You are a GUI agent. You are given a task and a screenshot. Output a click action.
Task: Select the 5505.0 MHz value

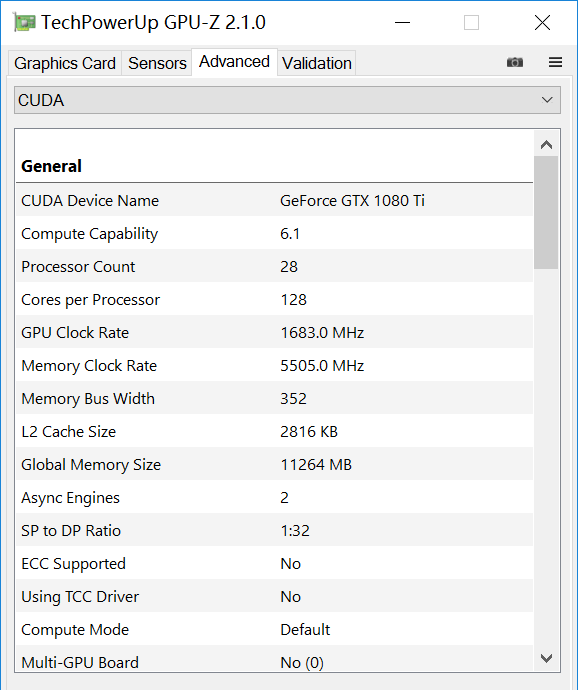pyautogui.click(x=322, y=366)
